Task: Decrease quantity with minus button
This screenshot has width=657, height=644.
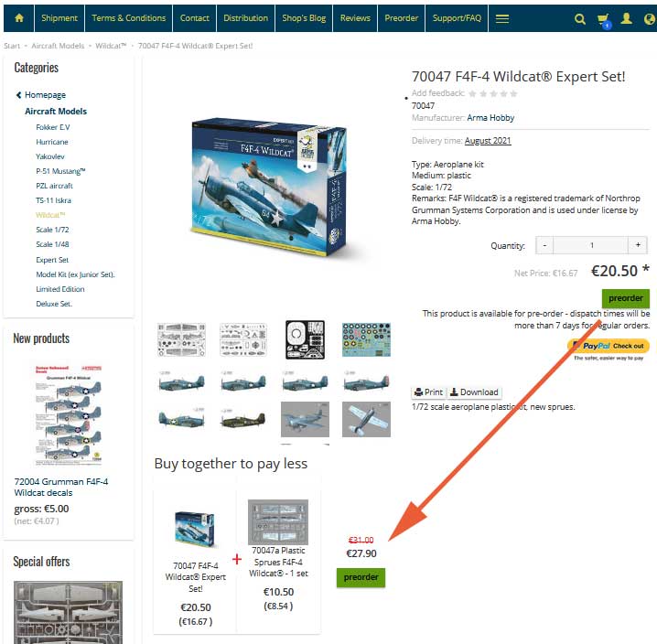Action: point(544,245)
